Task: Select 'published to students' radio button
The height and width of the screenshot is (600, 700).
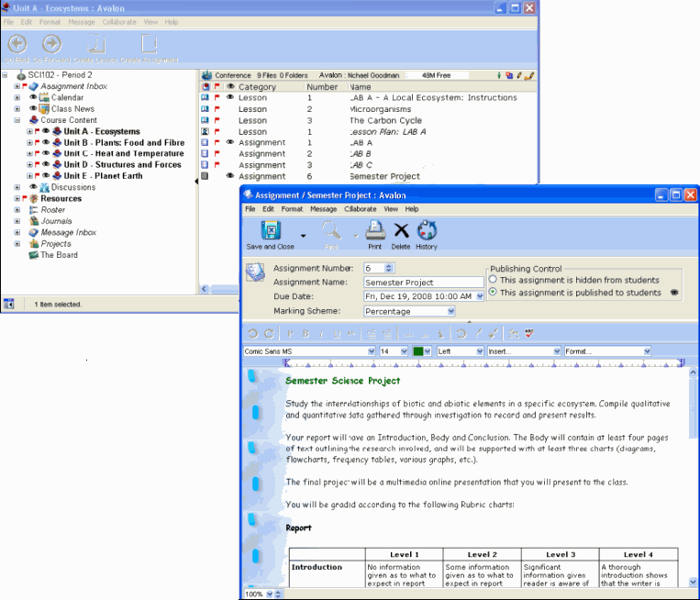Action: 494,293
